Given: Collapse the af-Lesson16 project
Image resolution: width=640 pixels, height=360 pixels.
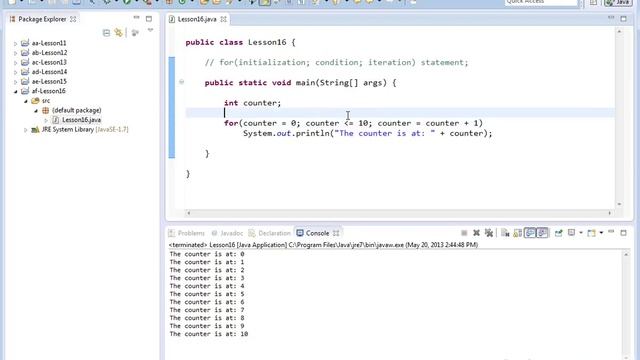Looking at the screenshot, I should coord(16,91).
